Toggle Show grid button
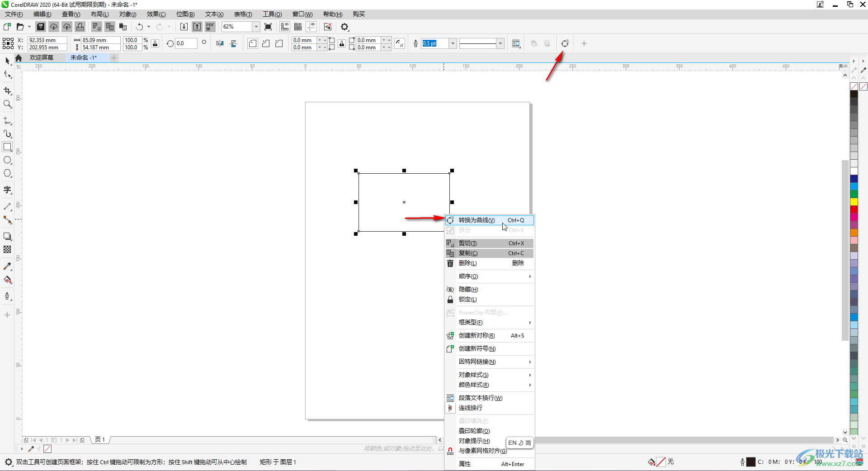Screen dimensions: 868x471 click(298, 27)
